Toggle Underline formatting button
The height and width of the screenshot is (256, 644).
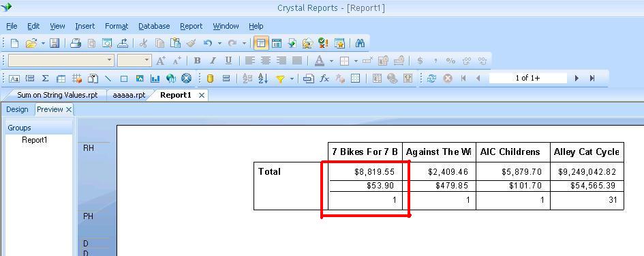point(228,61)
